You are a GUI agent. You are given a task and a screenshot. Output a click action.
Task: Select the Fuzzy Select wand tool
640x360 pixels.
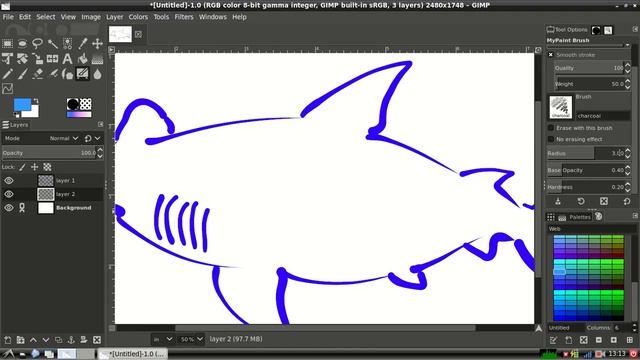pyautogui.click(x=53, y=43)
